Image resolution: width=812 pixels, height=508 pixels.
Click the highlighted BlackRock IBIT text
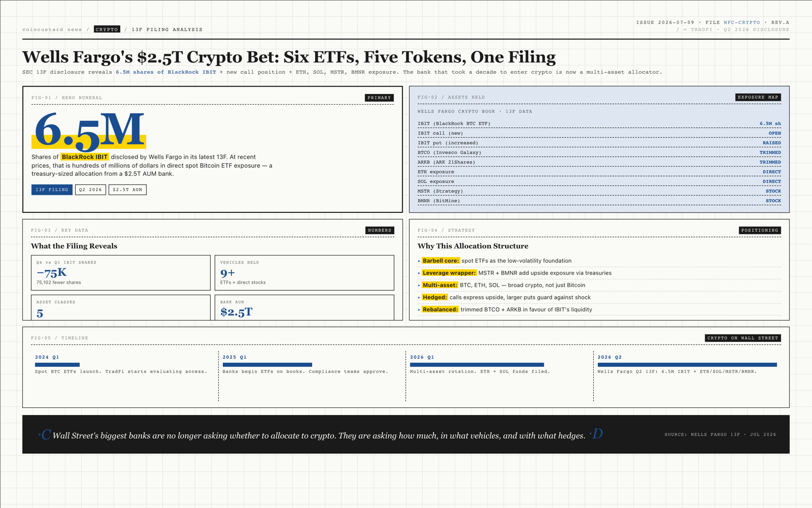pos(85,157)
